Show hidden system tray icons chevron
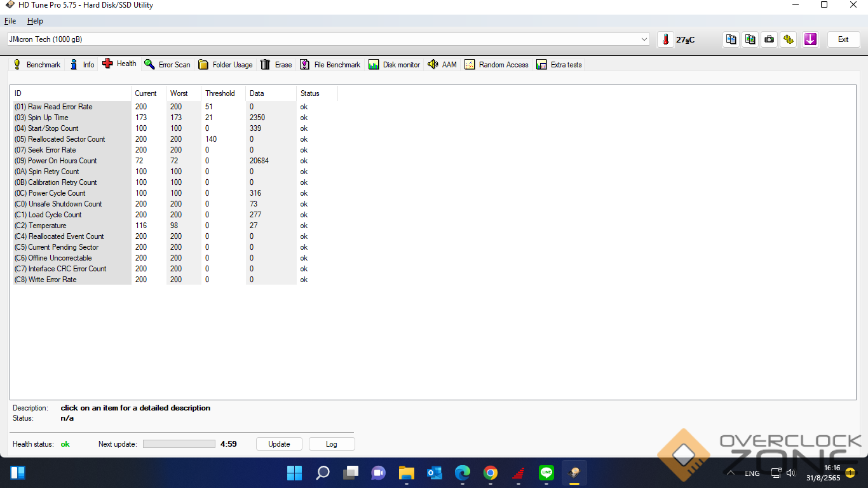Image resolution: width=868 pixels, height=488 pixels. click(731, 473)
